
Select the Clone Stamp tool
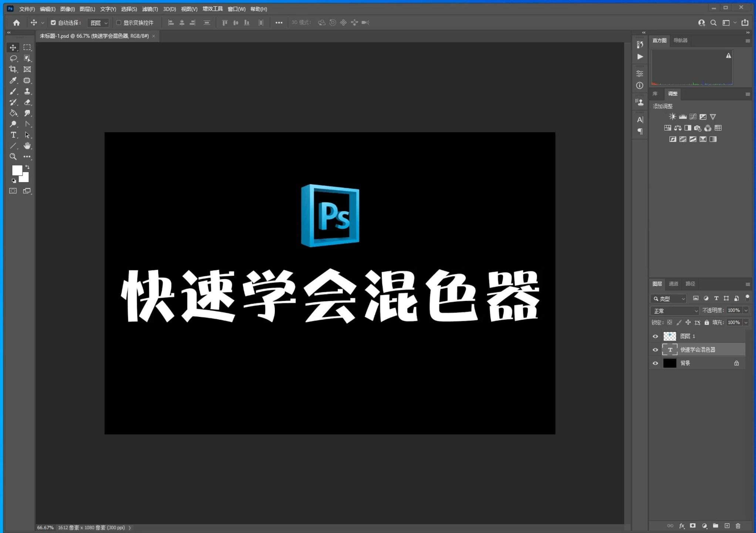click(27, 91)
